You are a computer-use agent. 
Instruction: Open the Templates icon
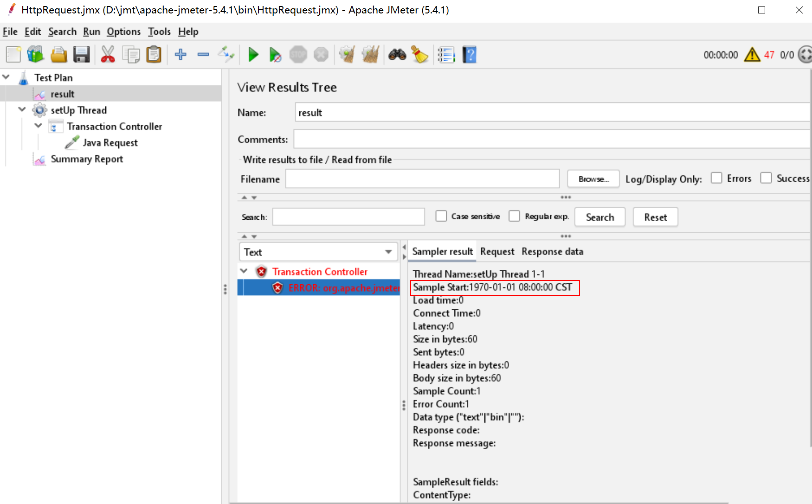click(36, 55)
